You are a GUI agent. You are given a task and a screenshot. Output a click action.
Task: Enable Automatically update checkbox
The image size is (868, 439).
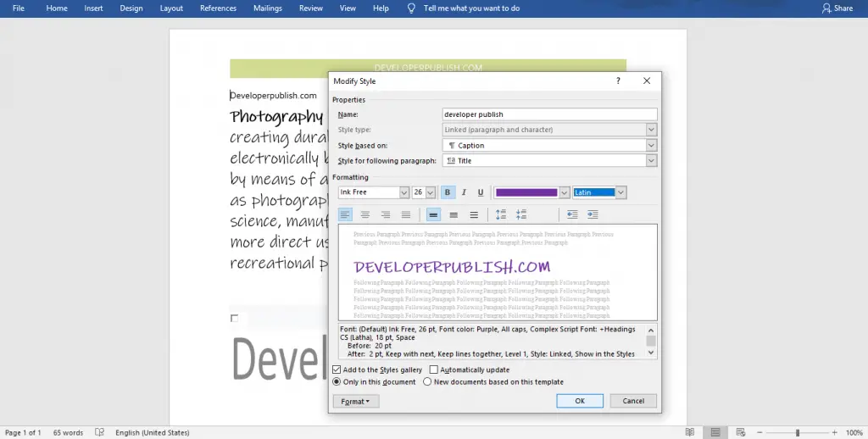(x=434, y=370)
